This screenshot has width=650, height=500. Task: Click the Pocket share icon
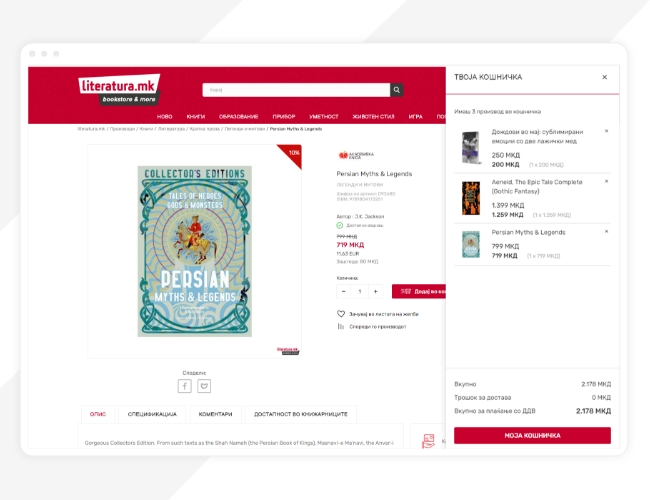(204, 386)
